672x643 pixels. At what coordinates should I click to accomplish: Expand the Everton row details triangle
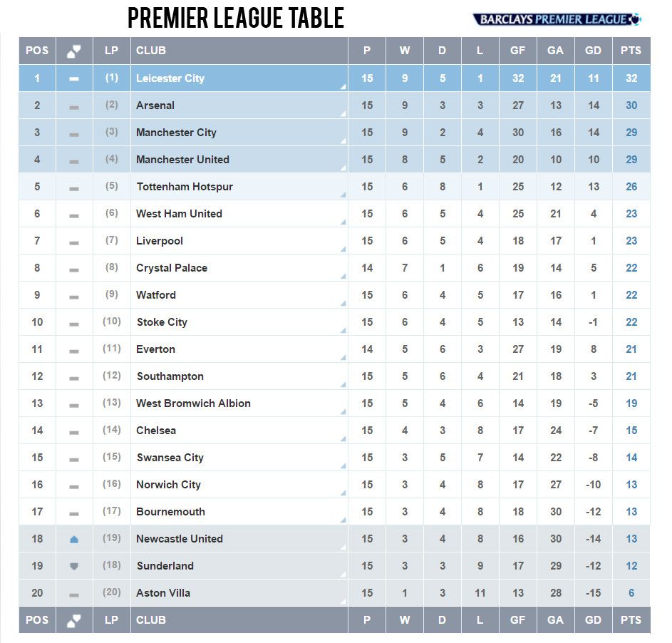343,358
